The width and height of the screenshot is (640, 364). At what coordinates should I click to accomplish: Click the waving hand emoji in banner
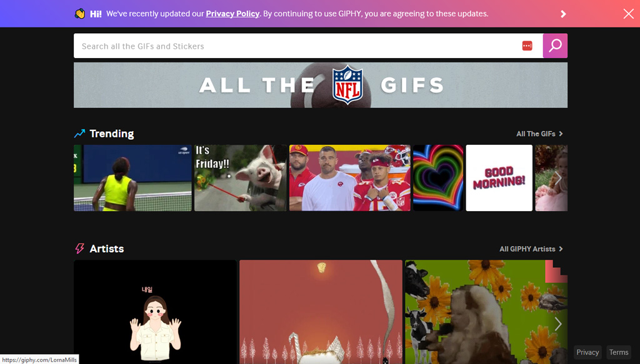click(79, 14)
